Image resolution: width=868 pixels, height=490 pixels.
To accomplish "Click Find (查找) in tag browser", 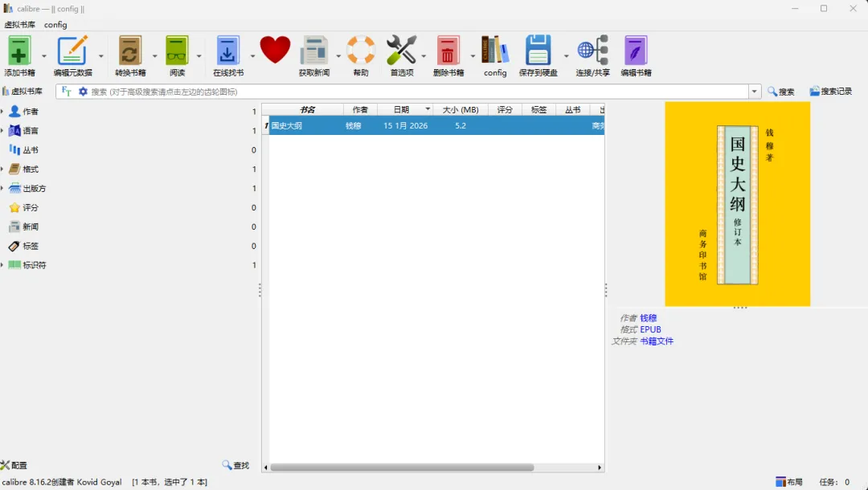I will point(235,465).
